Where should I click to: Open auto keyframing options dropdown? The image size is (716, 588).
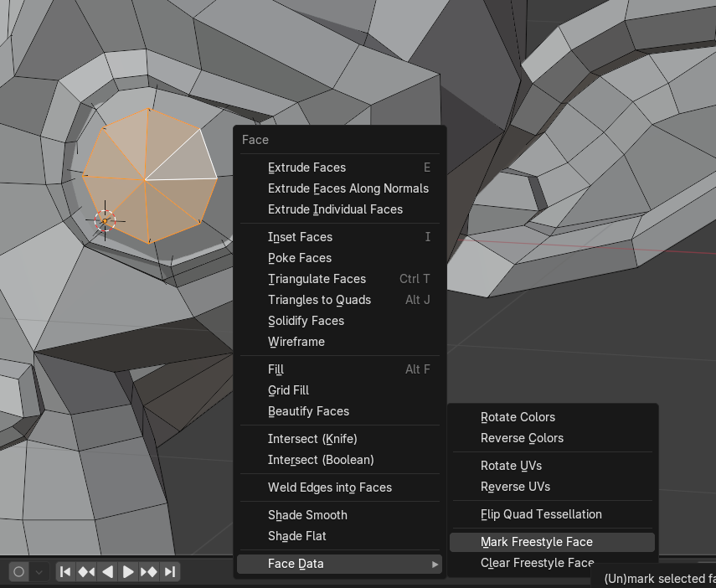[x=39, y=571]
